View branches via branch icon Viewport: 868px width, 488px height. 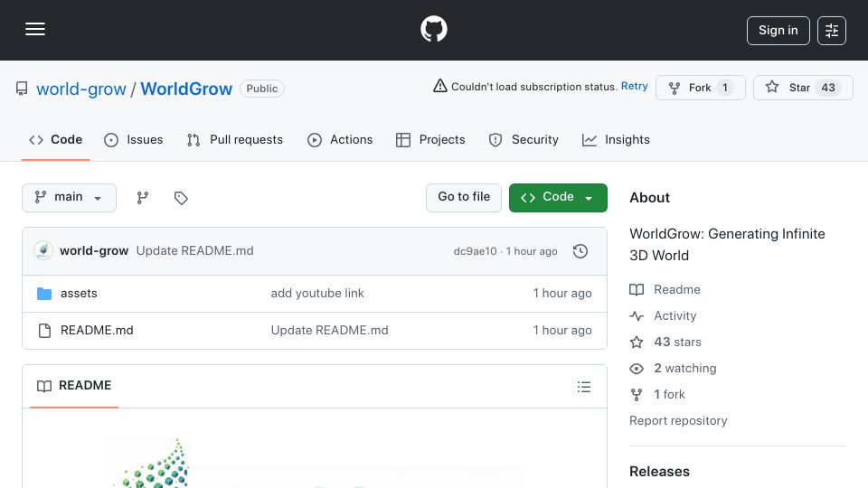click(143, 198)
